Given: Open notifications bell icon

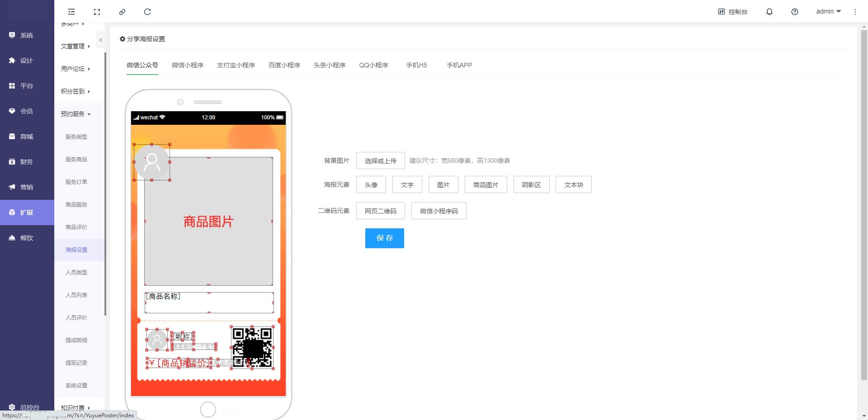Looking at the screenshot, I should (769, 12).
